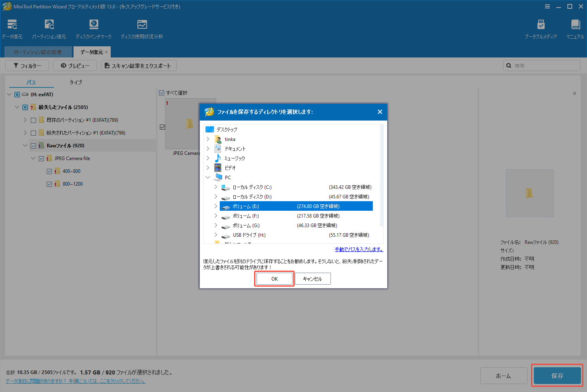Collapse the Rawファイル (920) tree node

pos(25,145)
